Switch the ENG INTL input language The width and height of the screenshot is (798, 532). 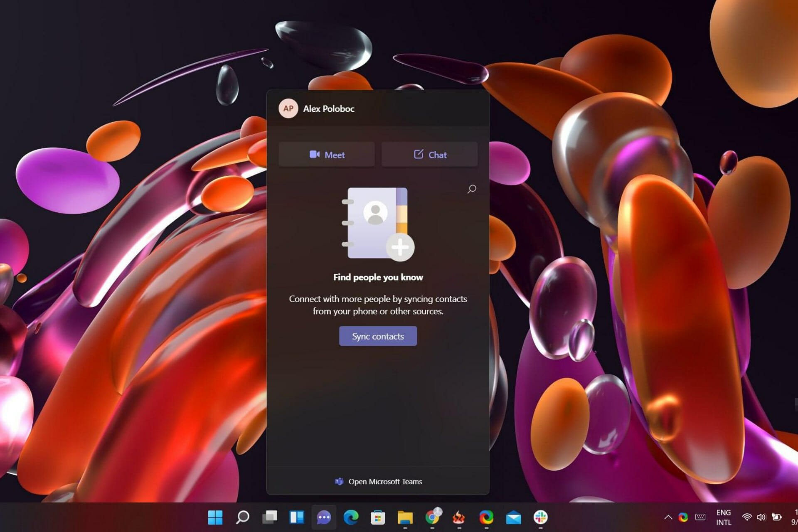(x=724, y=517)
